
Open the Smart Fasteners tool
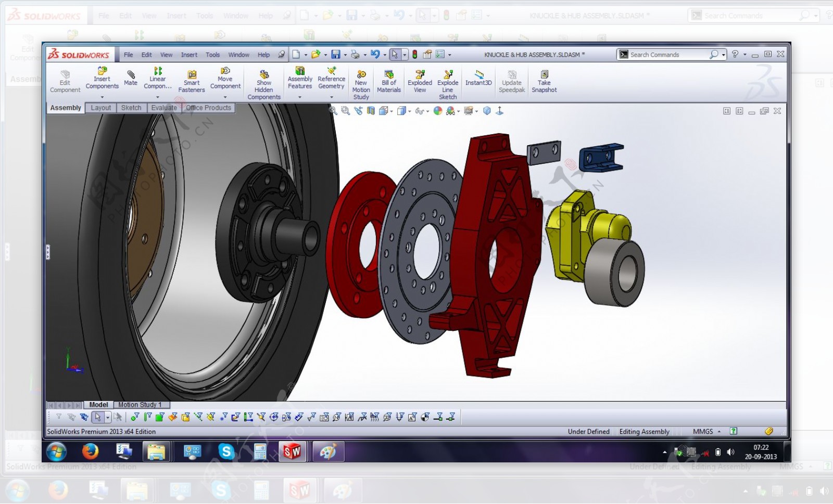(x=192, y=81)
